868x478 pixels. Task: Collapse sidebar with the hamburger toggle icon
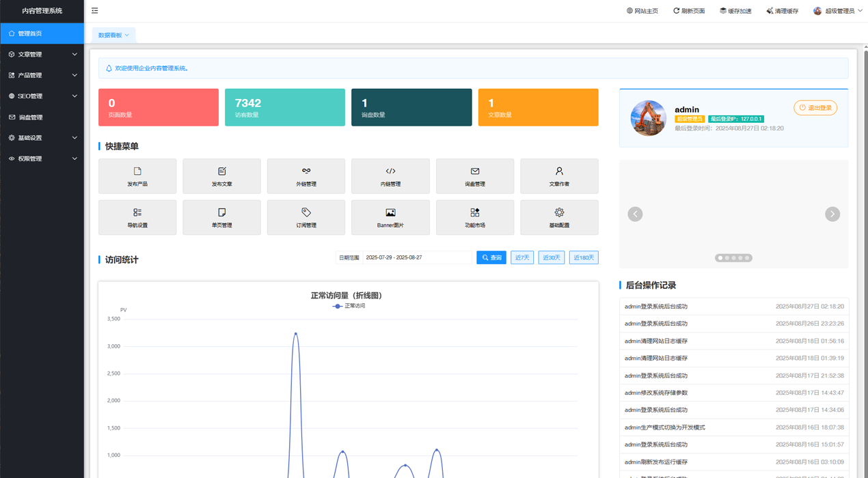[95, 11]
